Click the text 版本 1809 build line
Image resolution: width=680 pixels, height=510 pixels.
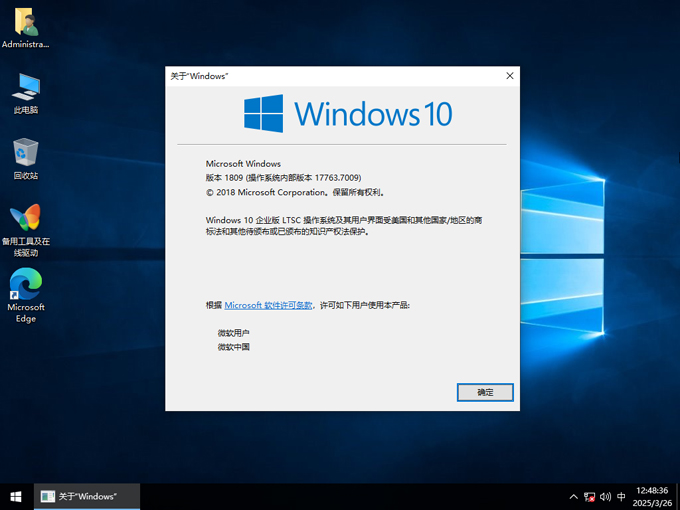click(284, 178)
